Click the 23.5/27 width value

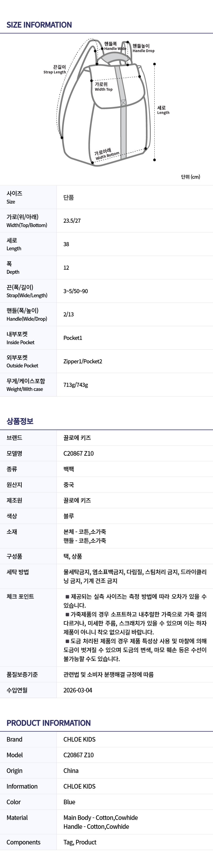click(72, 221)
